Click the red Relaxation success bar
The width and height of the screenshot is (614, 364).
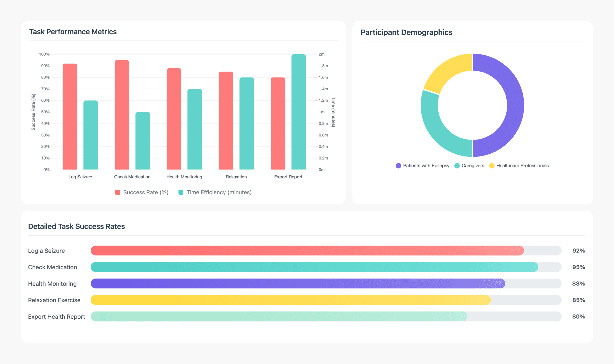(226, 120)
